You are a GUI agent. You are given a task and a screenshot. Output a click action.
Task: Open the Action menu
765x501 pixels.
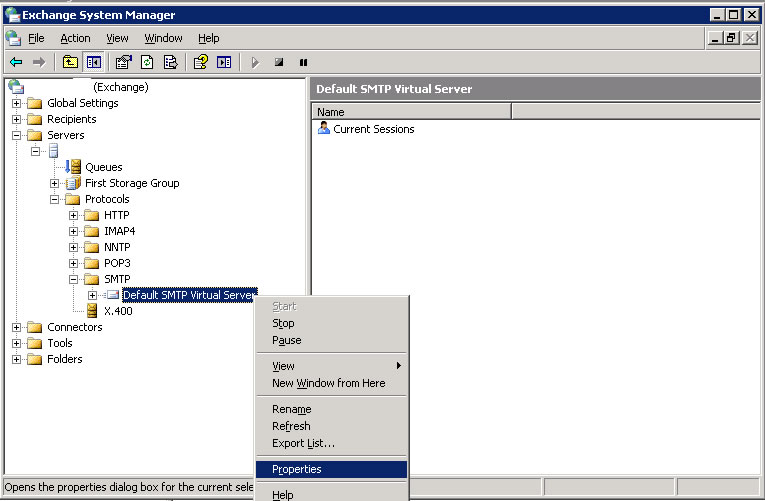(75, 38)
